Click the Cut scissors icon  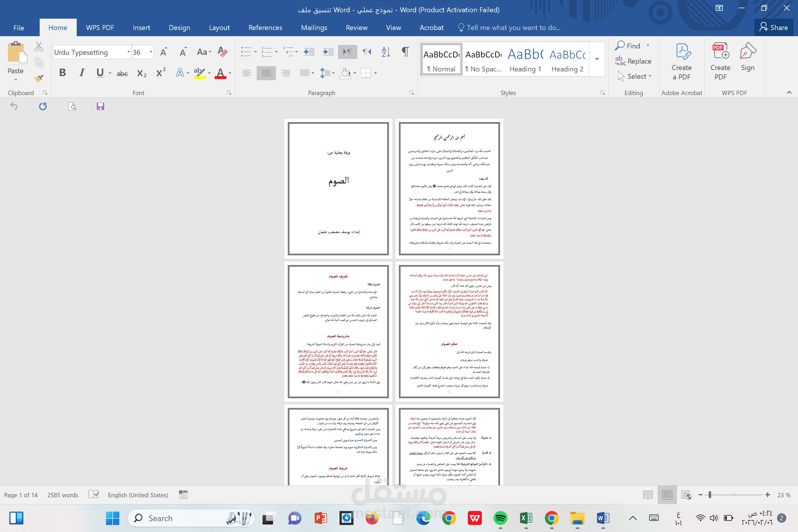pyautogui.click(x=39, y=46)
